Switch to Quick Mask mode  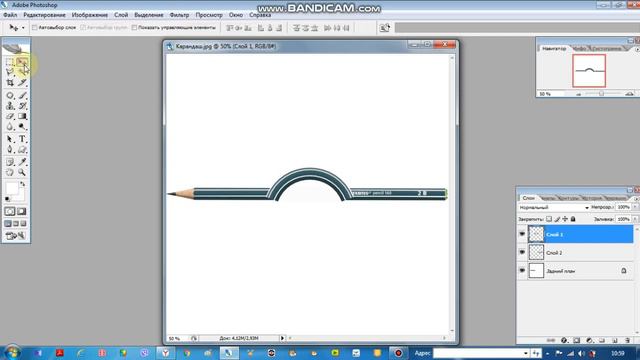click(x=22, y=211)
